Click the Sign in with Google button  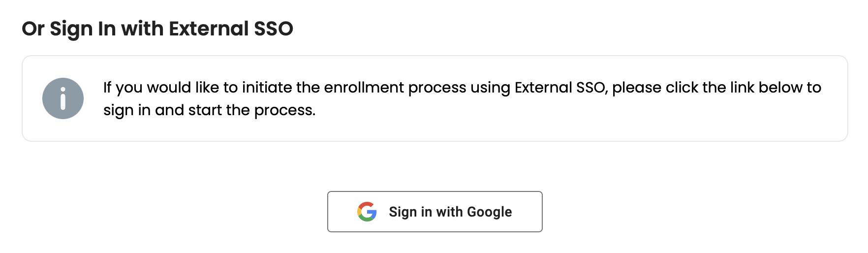pos(434,212)
